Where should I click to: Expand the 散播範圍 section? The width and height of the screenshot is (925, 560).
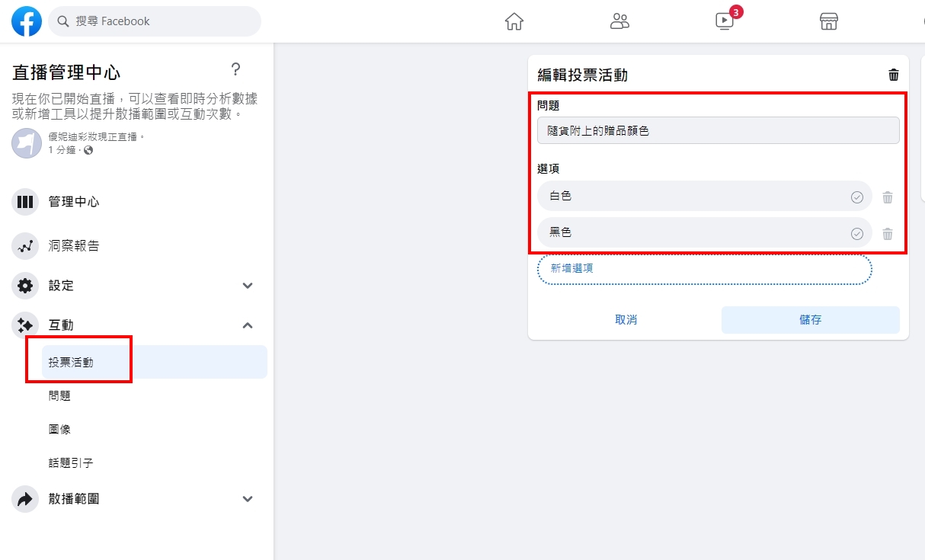[247, 498]
